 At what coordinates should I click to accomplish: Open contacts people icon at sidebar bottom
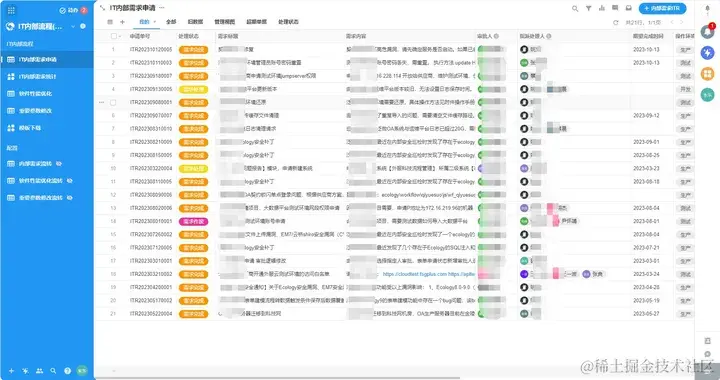[x=39, y=370]
